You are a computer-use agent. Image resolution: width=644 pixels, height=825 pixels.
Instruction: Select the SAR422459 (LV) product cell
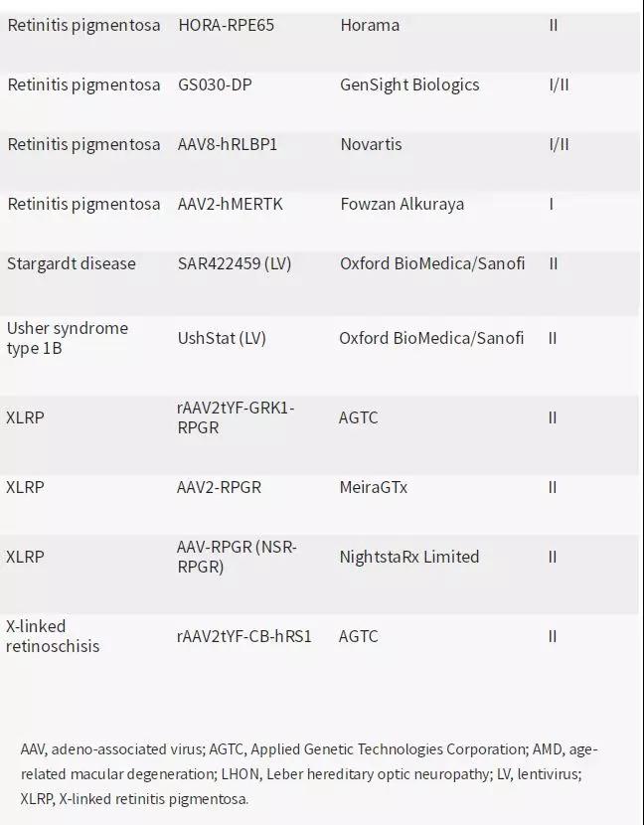(235, 263)
